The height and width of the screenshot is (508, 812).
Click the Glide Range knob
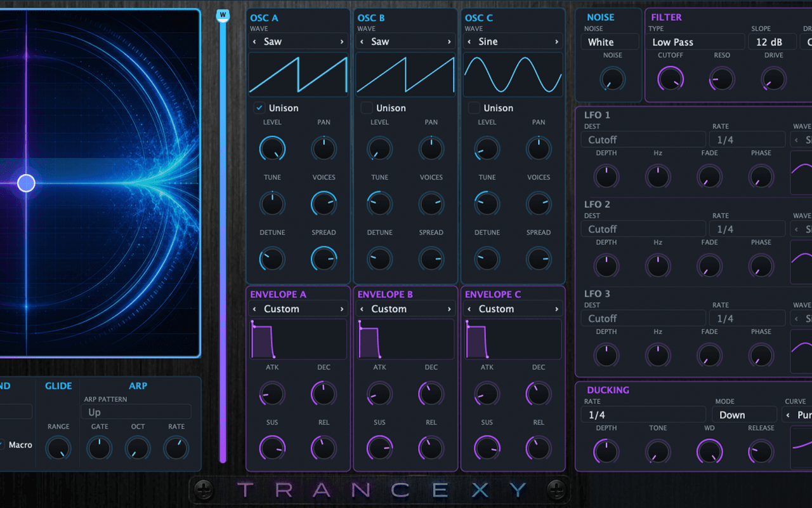coord(58,448)
